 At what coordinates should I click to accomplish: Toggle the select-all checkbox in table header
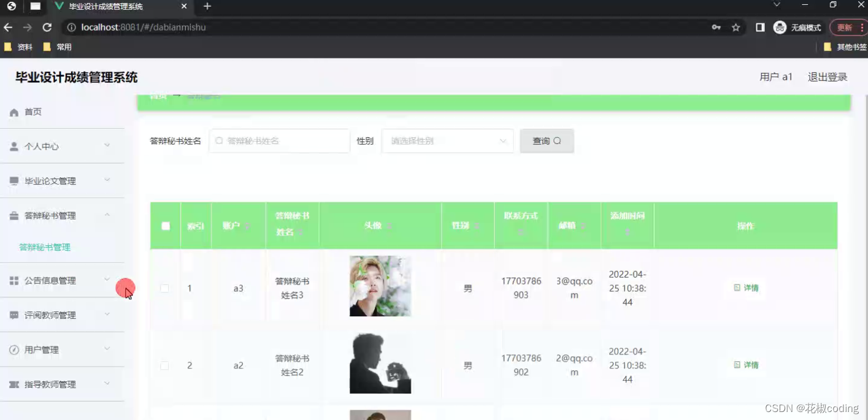point(164,226)
